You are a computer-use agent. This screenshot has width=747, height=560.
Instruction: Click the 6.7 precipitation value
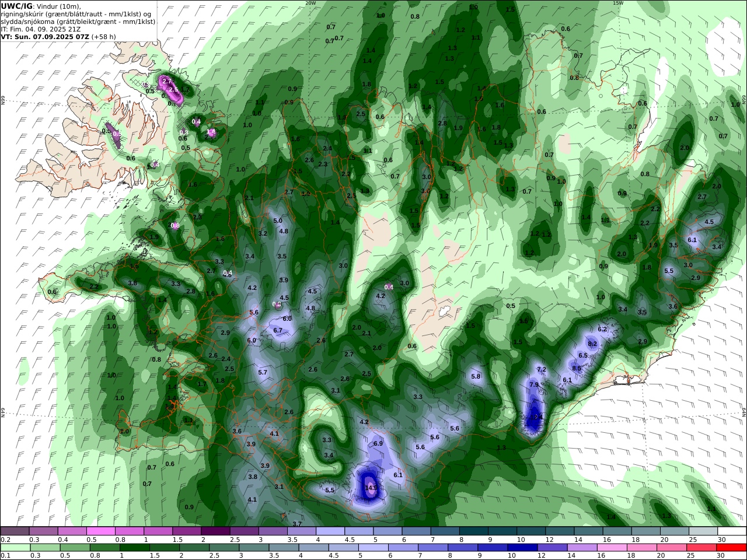click(278, 331)
